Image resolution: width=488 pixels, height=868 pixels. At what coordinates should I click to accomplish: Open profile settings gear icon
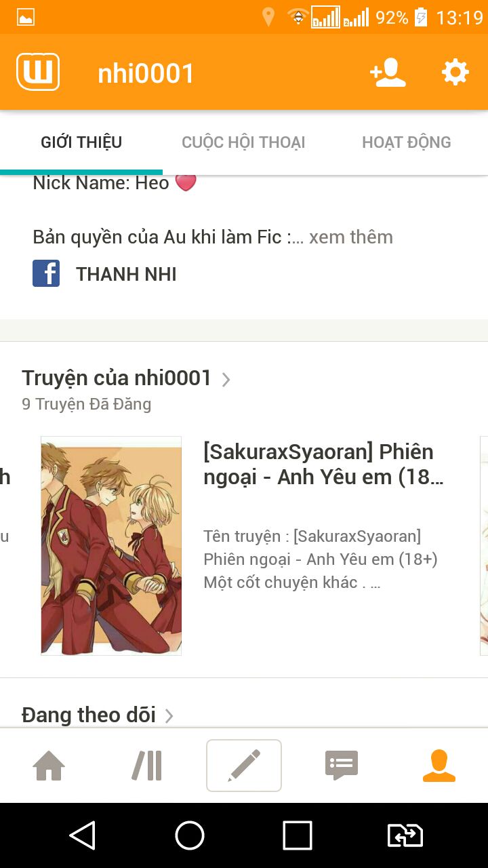point(455,72)
